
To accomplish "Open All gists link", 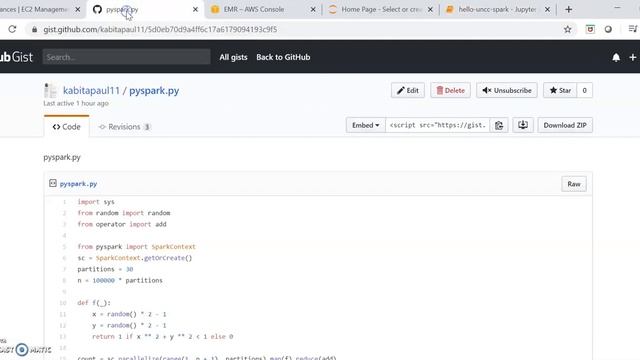I will (x=233, y=58).
